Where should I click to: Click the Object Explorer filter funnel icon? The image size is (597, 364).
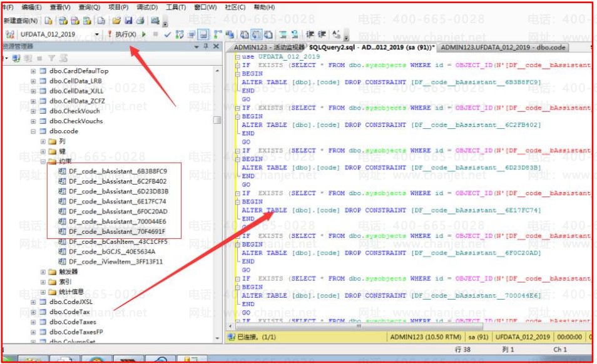coord(52,58)
